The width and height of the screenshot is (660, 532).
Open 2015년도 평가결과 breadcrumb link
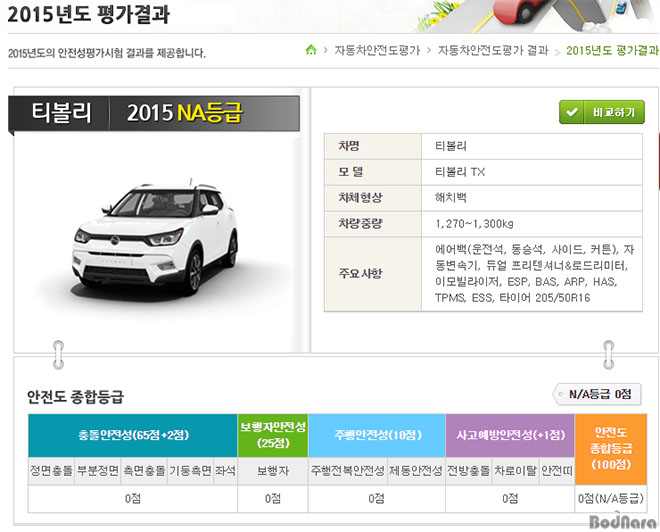pyautogui.click(x=612, y=51)
